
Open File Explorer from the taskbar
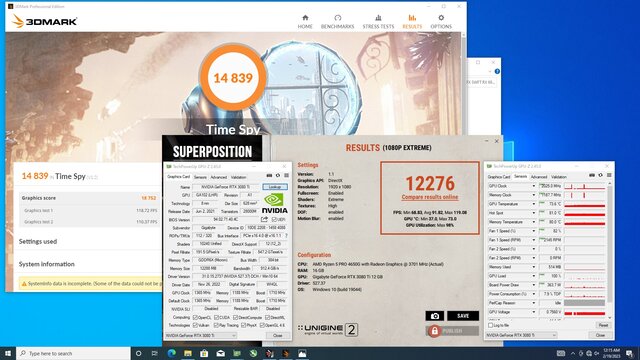(x=188, y=353)
